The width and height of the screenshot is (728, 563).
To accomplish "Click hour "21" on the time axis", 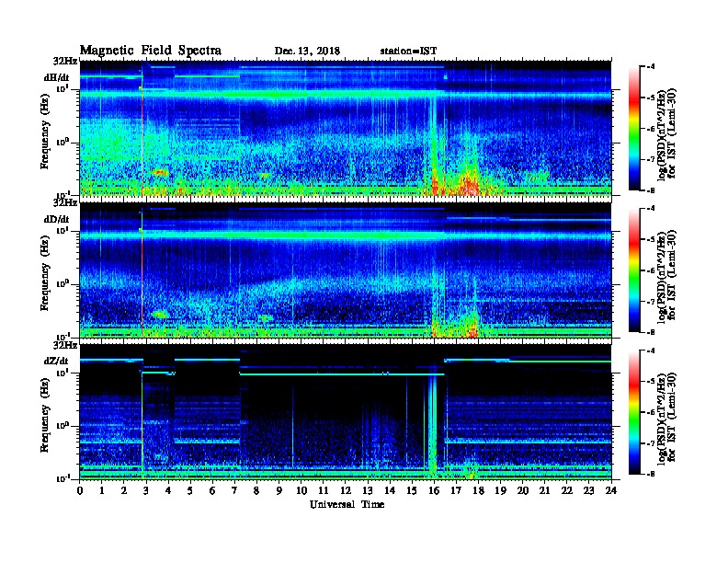I will tap(544, 490).
